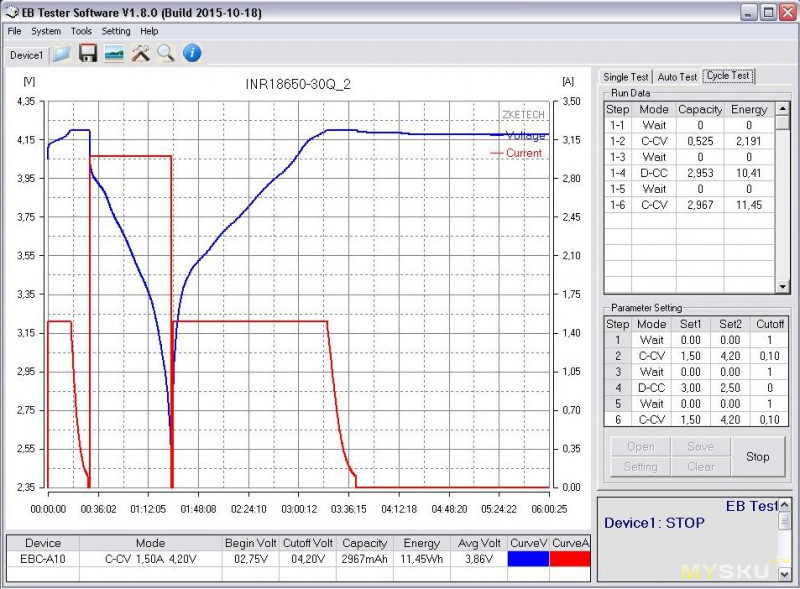
Task: Open the Setting menu
Action: [x=116, y=31]
